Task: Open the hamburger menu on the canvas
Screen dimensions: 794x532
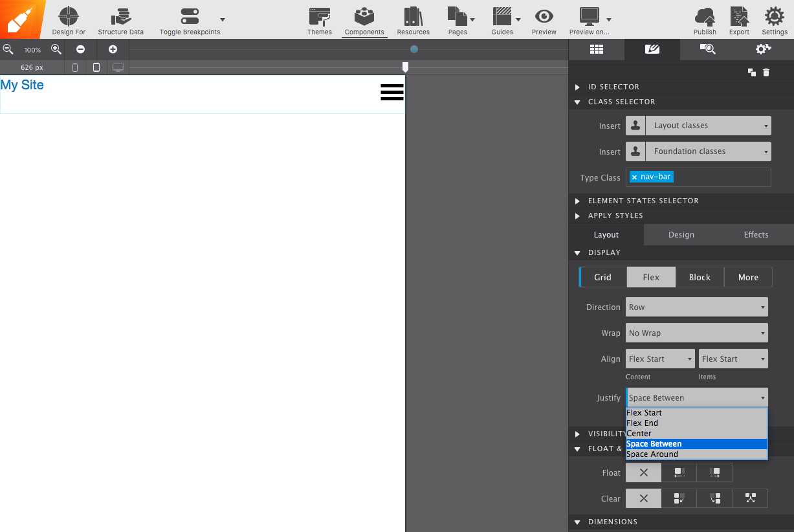Action: coord(392,93)
